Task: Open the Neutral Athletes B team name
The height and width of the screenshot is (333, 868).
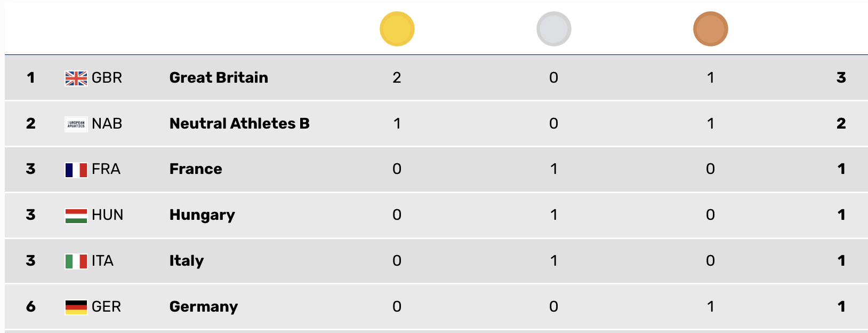Action: point(239,124)
